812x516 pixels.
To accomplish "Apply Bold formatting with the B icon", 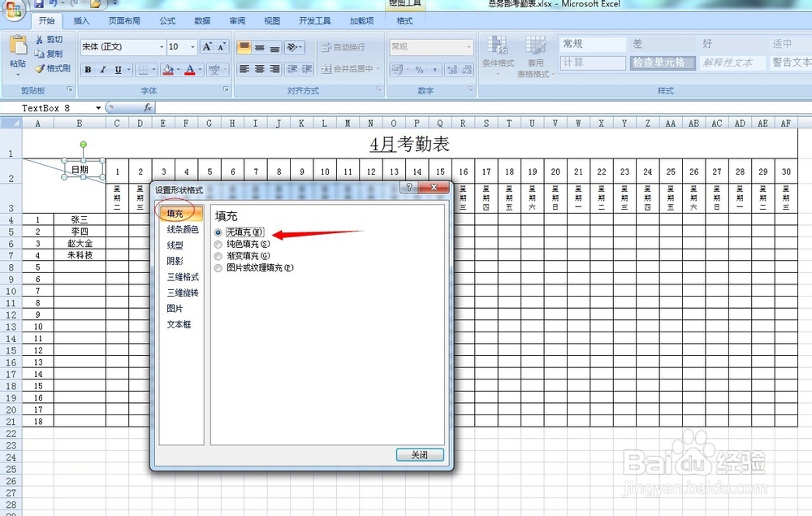I will tap(88, 71).
